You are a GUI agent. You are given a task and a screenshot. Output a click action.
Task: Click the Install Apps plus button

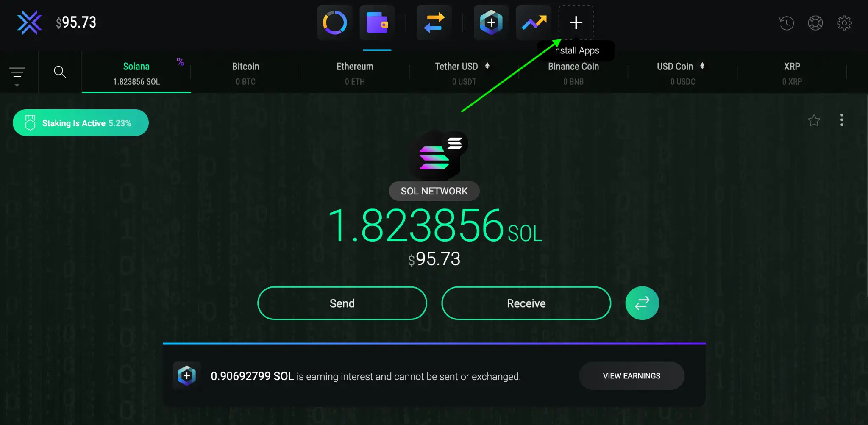pos(576,23)
